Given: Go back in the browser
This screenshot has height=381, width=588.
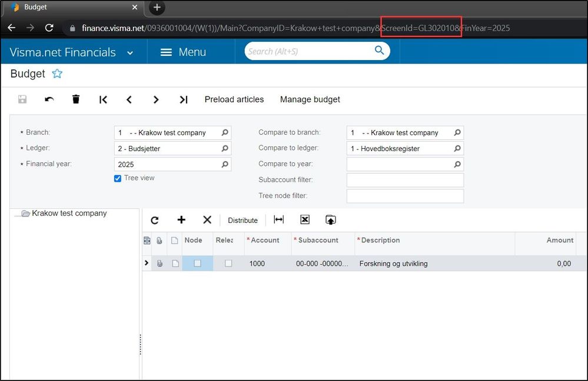Looking at the screenshot, I should 12,28.
